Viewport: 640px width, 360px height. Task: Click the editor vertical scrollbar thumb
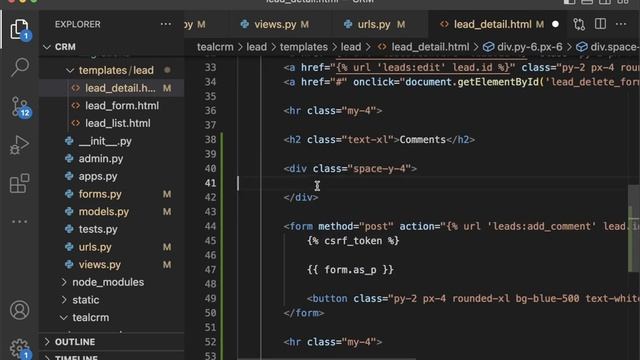(633, 229)
